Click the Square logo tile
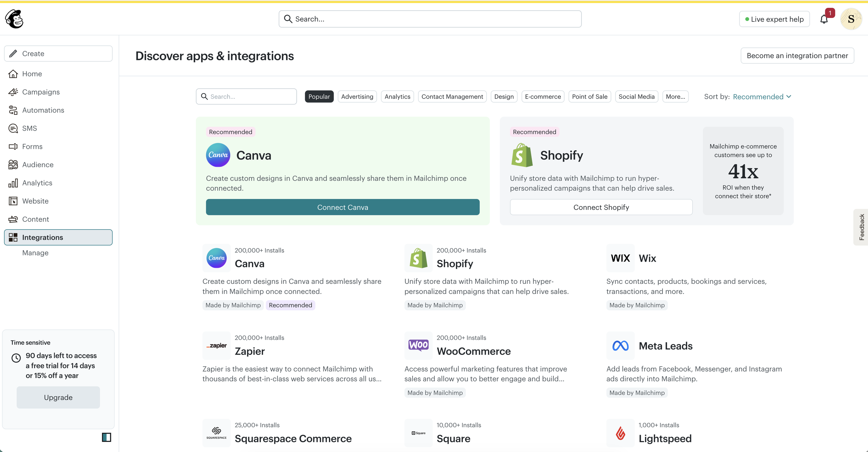The height and width of the screenshot is (452, 868). (x=418, y=433)
